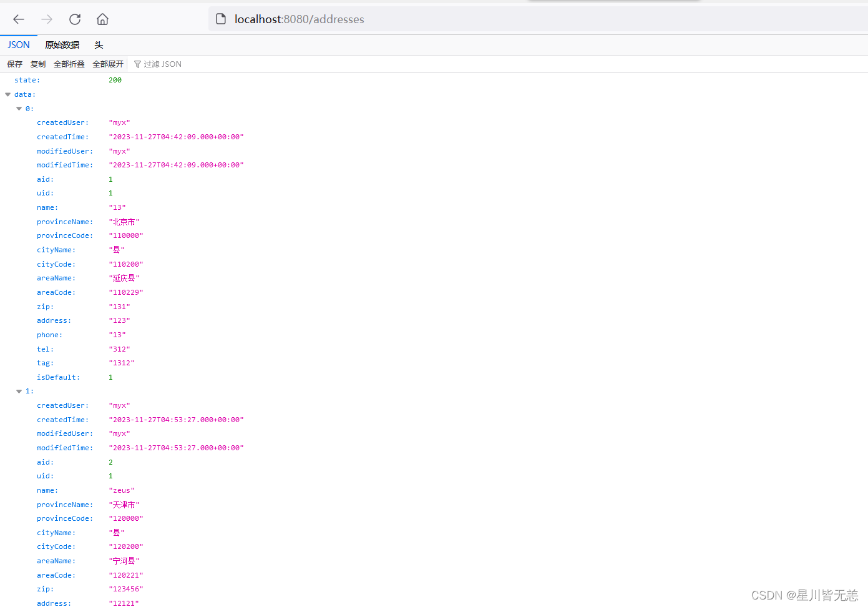Viewport: 868px width, 607px height.
Task: Select the state key row
Action: 27,81
